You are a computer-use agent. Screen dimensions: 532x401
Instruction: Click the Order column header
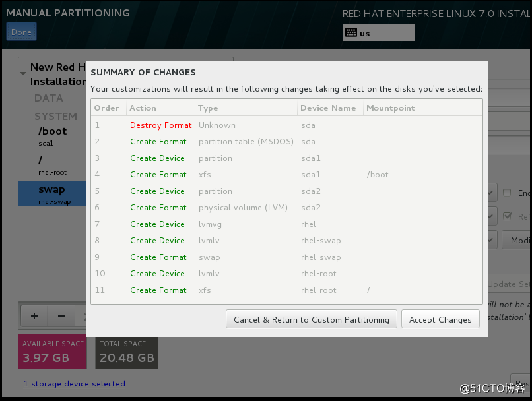[108, 108]
